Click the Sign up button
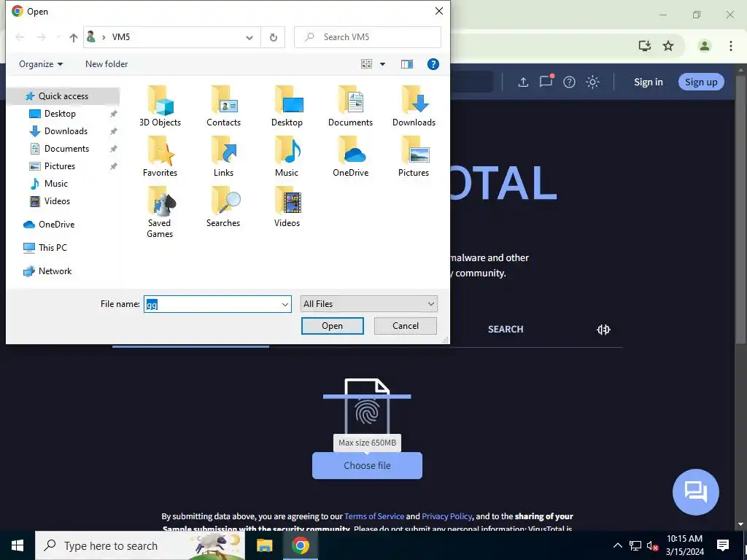 point(701,82)
